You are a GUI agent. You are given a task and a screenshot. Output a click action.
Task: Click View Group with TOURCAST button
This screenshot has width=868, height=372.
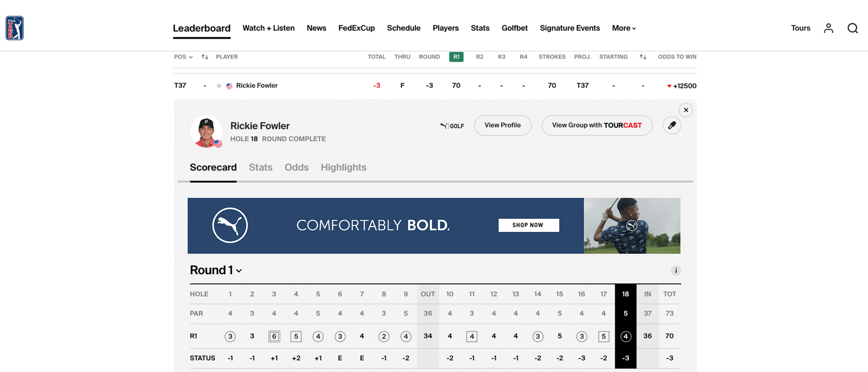(x=597, y=125)
